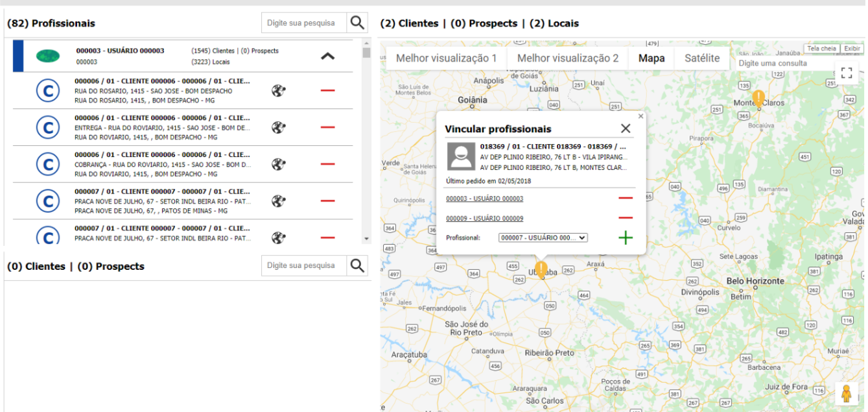
Task: Click red minus on the COBRANÇA row
Action: (328, 164)
